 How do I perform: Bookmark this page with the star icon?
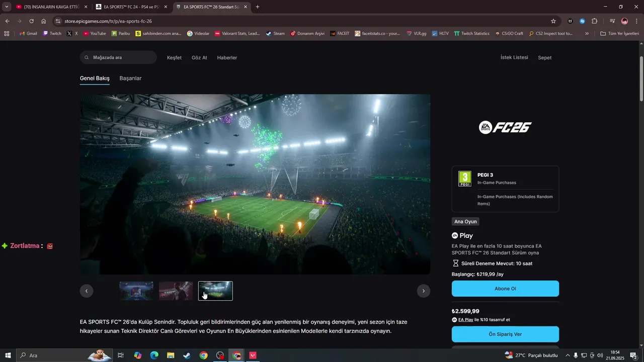[553, 21]
